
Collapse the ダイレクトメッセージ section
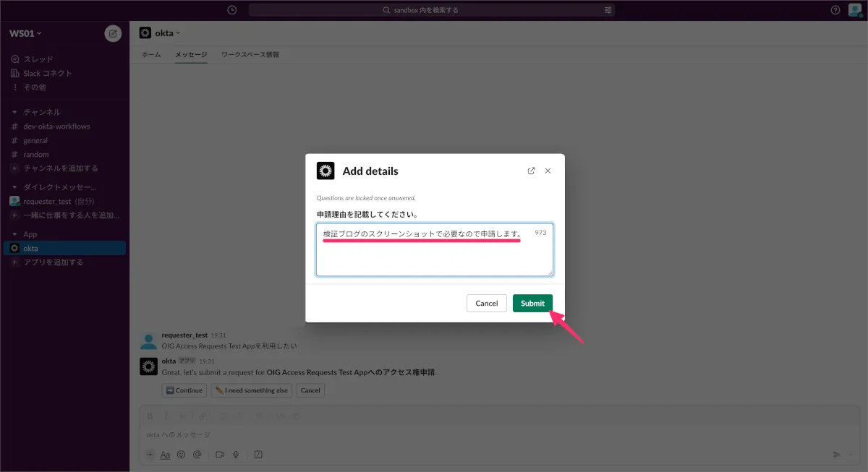(15, 187)
